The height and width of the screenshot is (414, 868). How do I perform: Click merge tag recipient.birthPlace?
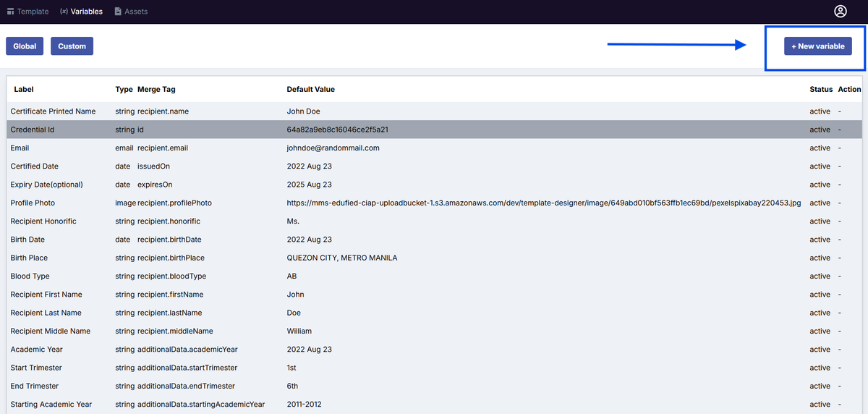pos(171,258)
